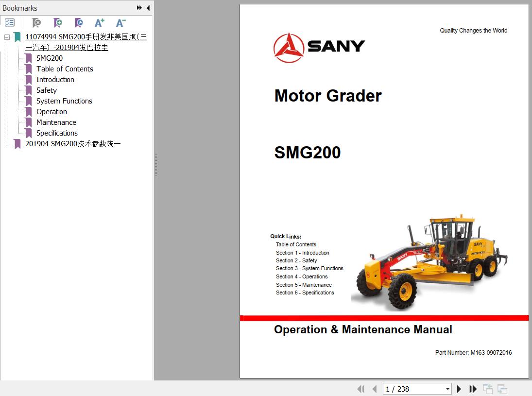The height and width of the screenshot is (396, 532).
Task: Open the System Functions bookmark
Action: pyautogui.click(x=64, y=101)
